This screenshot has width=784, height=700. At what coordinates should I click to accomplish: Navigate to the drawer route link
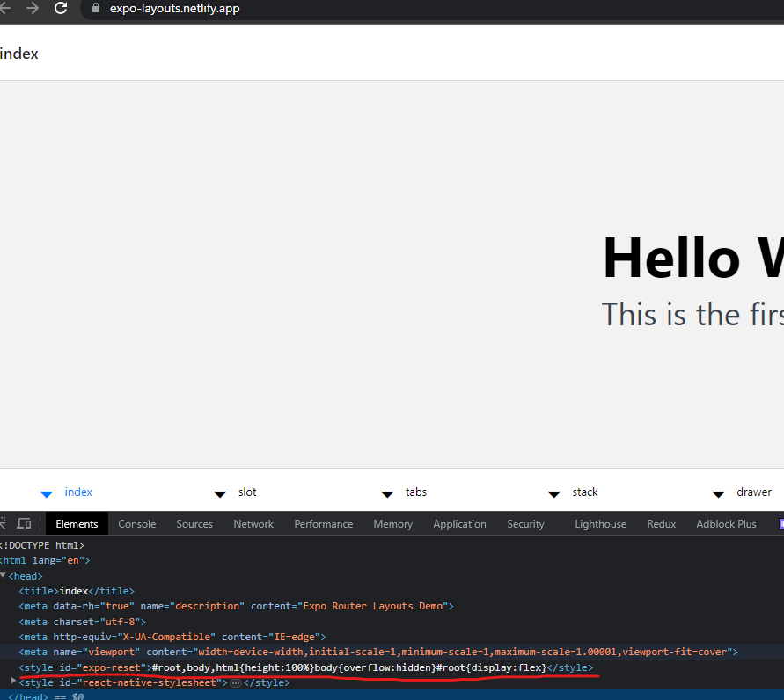754,492
